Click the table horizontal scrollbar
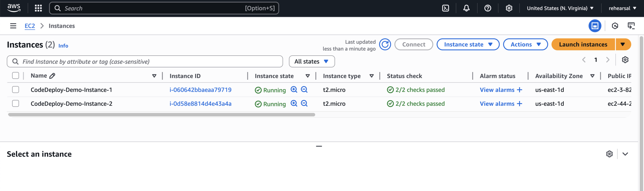The height and width of the screenshot is (191, 644). pos(162,114)
